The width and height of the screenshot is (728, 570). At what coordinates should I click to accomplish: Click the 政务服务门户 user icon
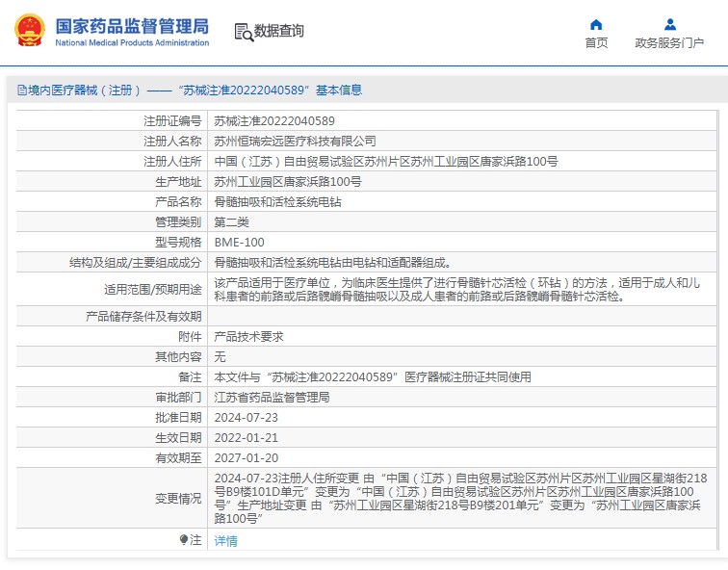[670, 24]
